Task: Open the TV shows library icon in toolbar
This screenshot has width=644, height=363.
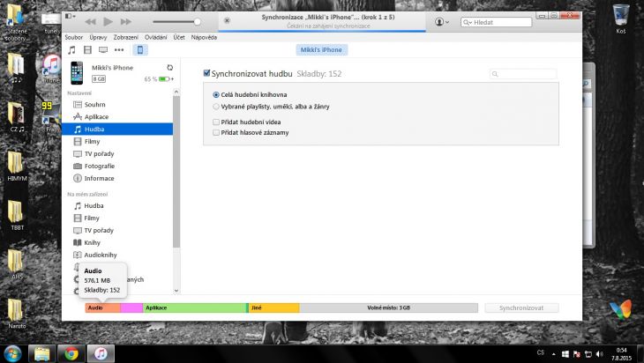Action: [103, 50]
